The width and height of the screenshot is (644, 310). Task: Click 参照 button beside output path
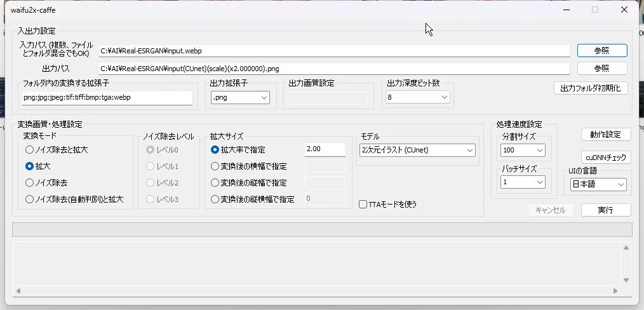point(602,68)
